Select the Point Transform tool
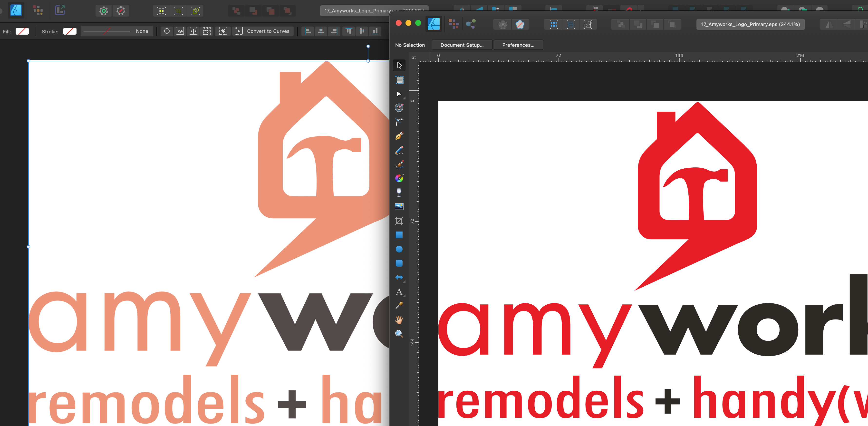 point(399,108)
